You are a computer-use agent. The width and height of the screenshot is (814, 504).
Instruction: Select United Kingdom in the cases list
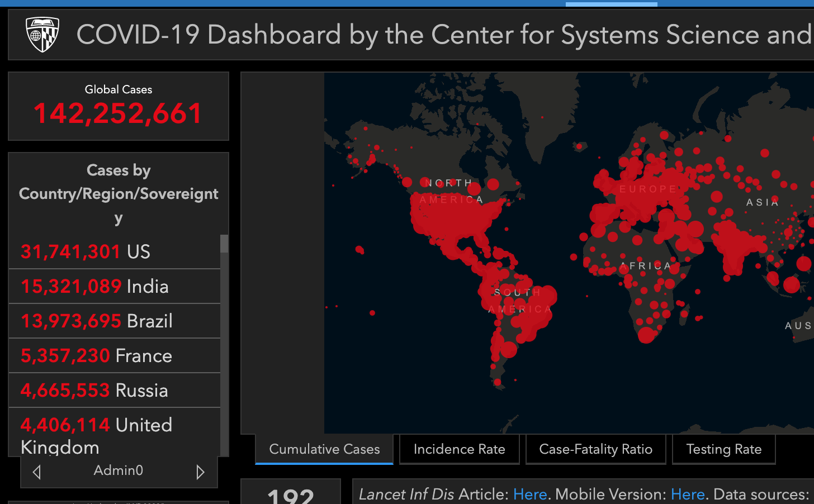point(115,432)
